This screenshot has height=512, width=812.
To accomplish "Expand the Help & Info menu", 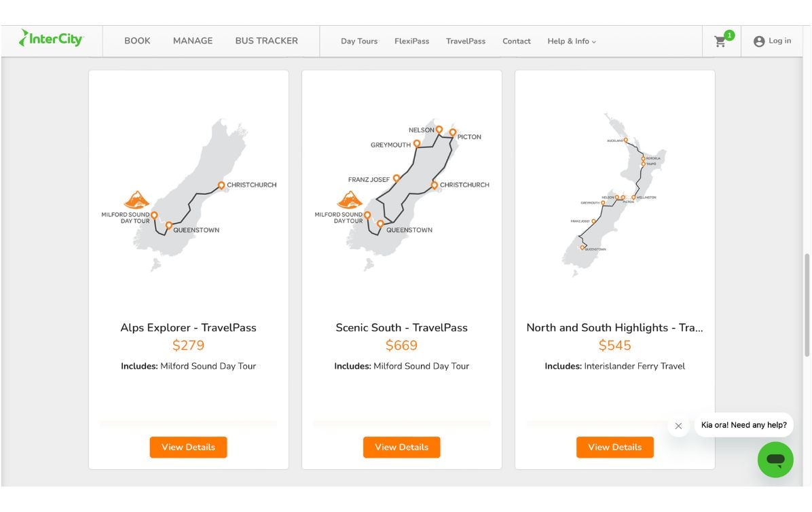I will click(572, 41).
